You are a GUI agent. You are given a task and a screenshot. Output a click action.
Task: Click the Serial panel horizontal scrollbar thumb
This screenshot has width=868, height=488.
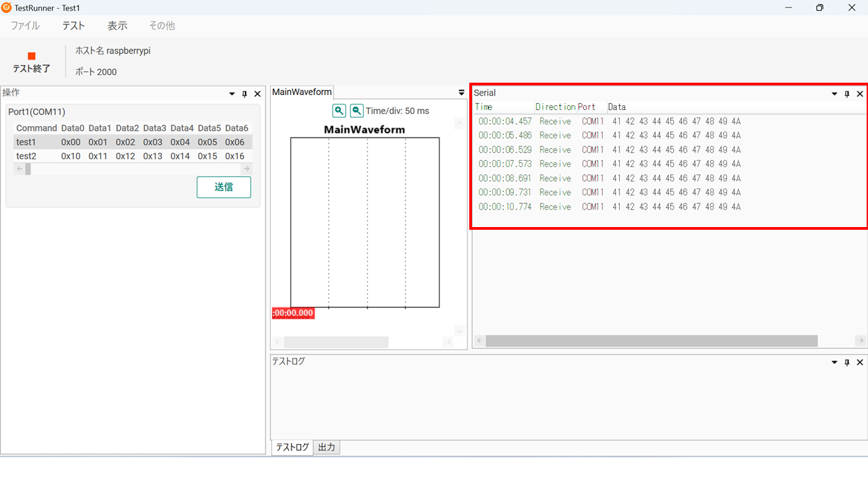[x=651, y=341]
